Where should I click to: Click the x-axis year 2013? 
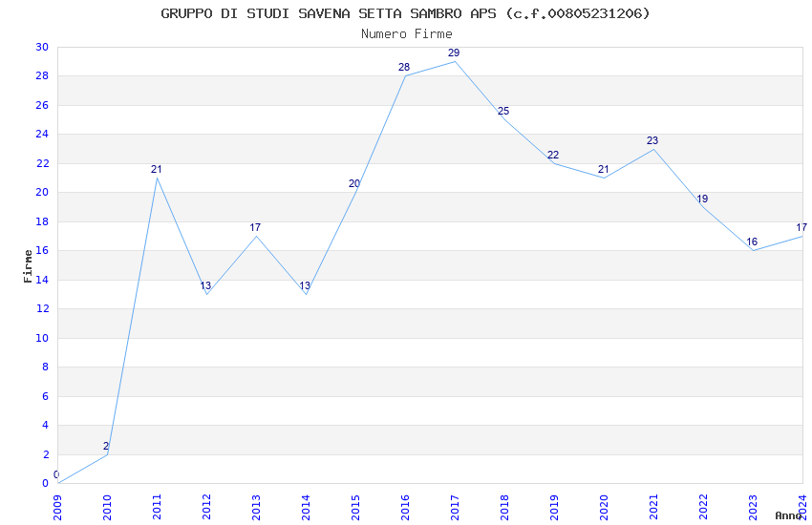click(x=256, y=507)
